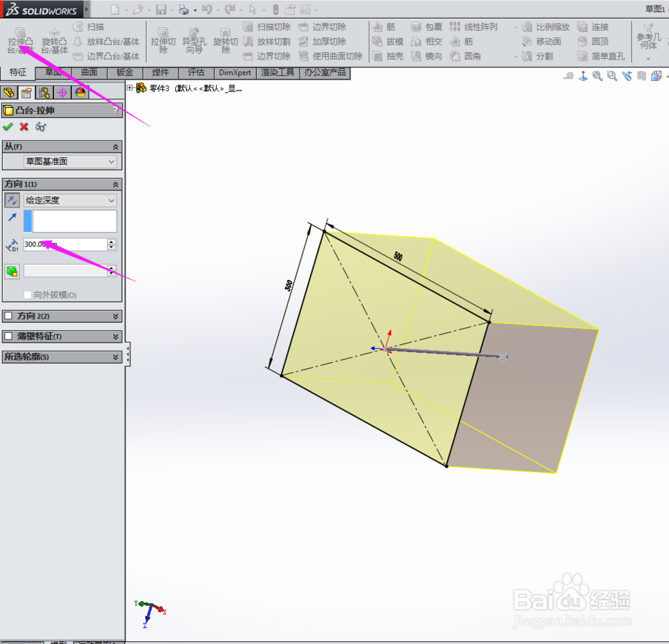The width and height of the screenshot is (669, 644).
Task: Click the 线性阵列 linear pattern tool
Action: pos(474,27)
